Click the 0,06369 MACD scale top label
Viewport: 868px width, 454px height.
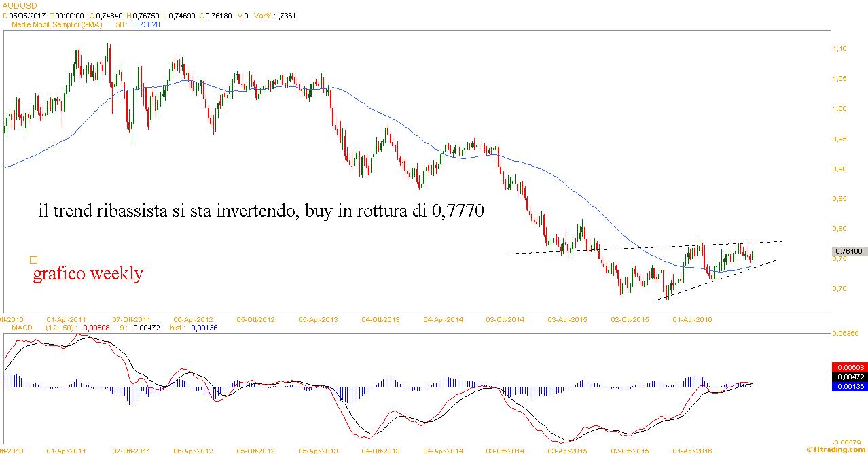(x=846, y=333)
